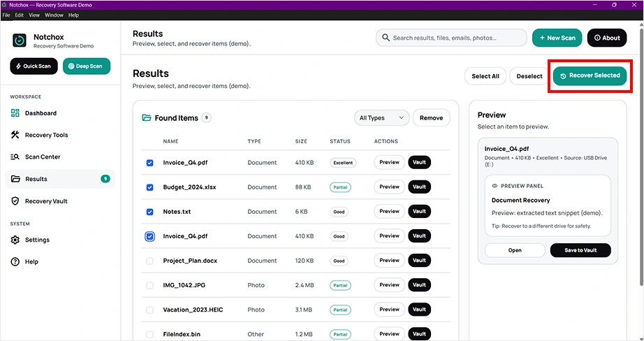
Task: Open the All Types filter dropdown
Action: click(381, 118)
